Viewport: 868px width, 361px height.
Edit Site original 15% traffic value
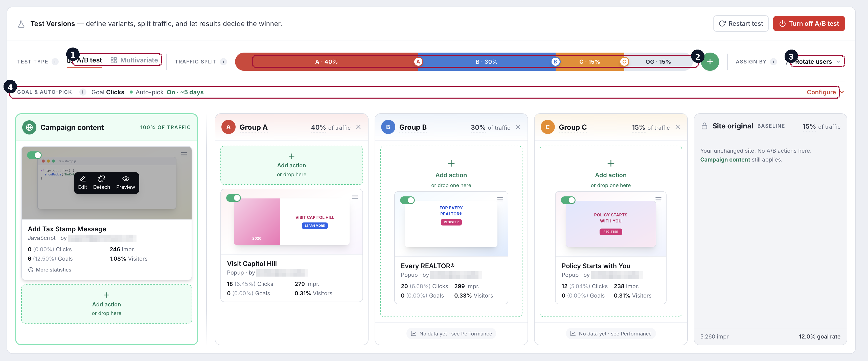(x=809, y=126)
